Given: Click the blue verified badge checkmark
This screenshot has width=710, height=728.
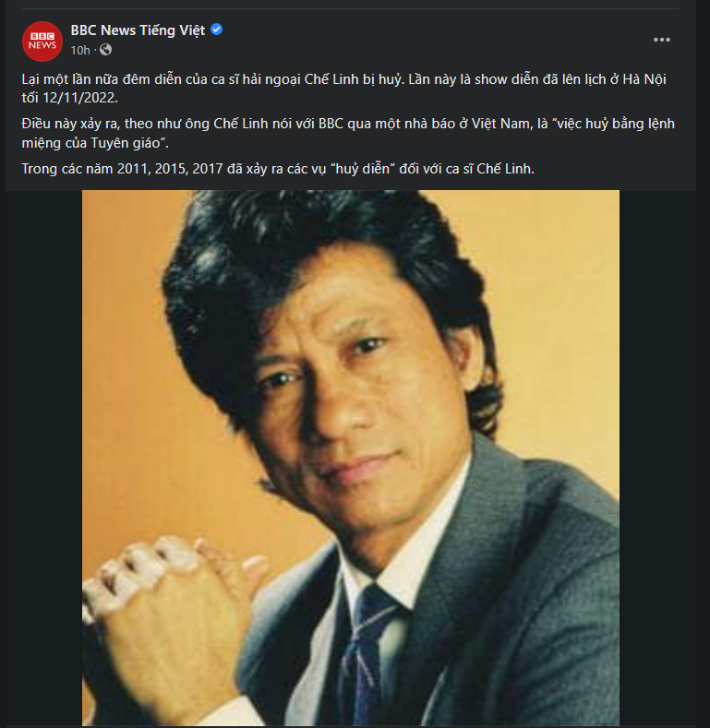Looking at the screenshot, I should 217,30.
